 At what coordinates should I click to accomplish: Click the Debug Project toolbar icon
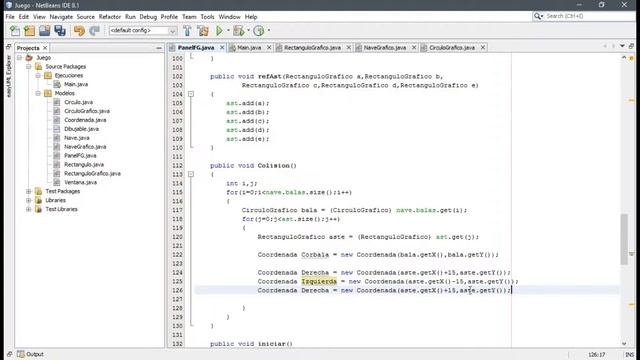pos(239,31)
